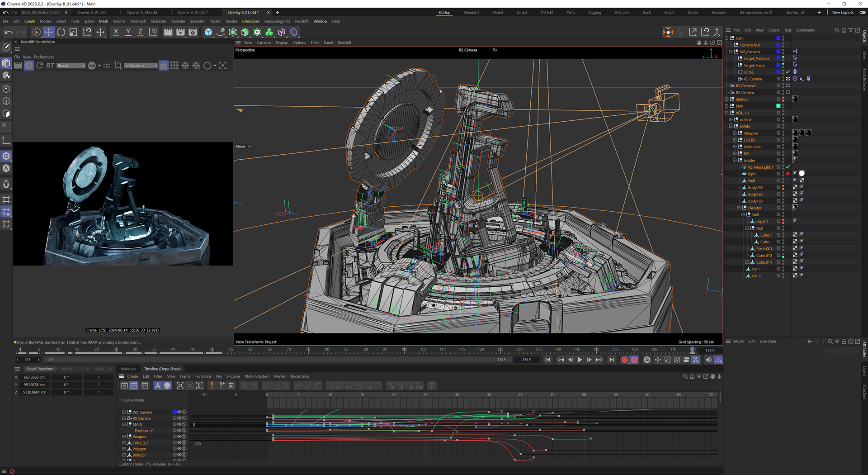
Task: Open the MoGraph menu
Action: click(x=138, y=21)
